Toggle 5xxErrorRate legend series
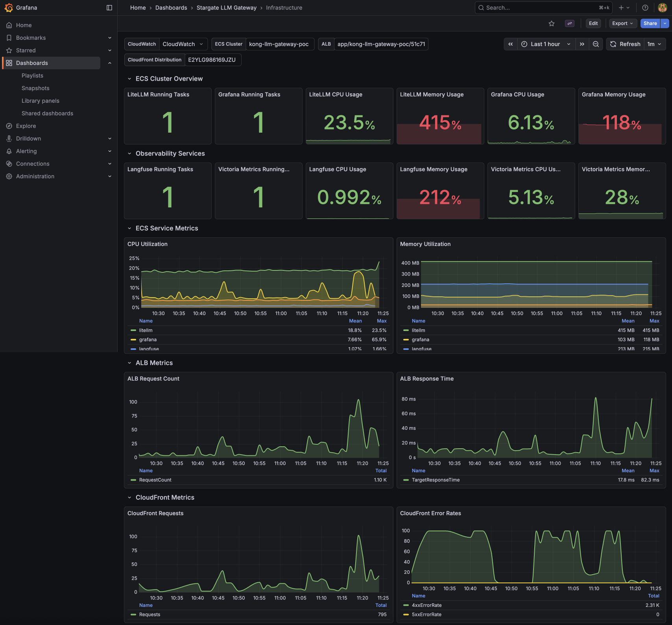This screenshot has height=625, width=672. point(427,614)
